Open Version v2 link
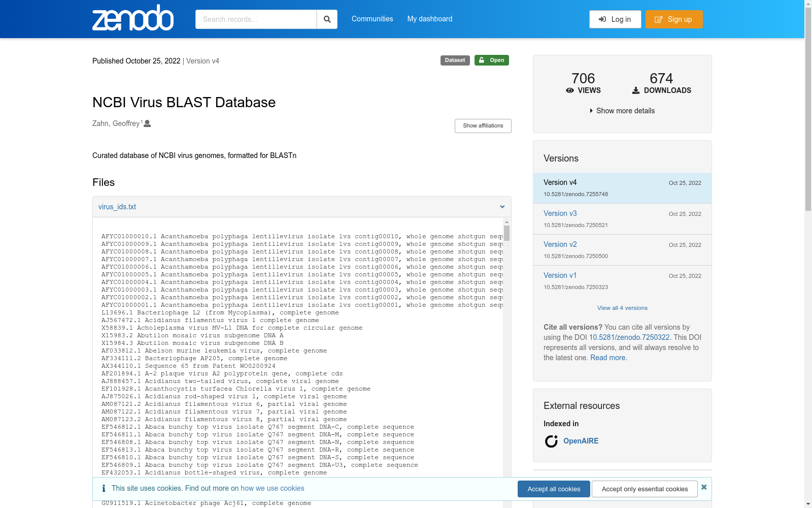This screenshot has height=508, width=812. 560,244
